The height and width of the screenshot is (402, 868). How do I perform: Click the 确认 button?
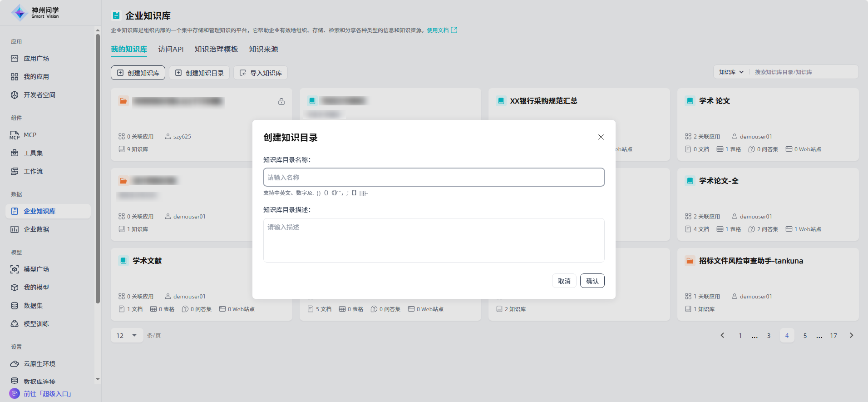592,281
